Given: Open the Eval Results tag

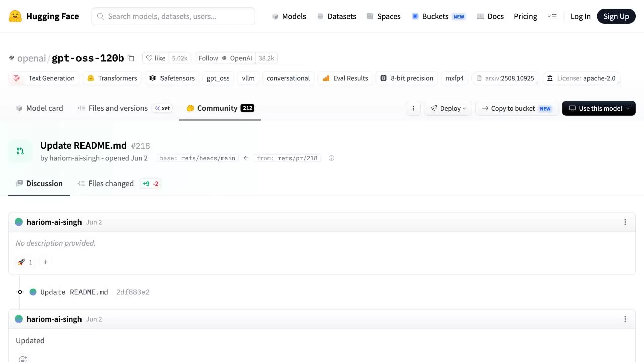Looking at the screenshot, I should 345,78.
